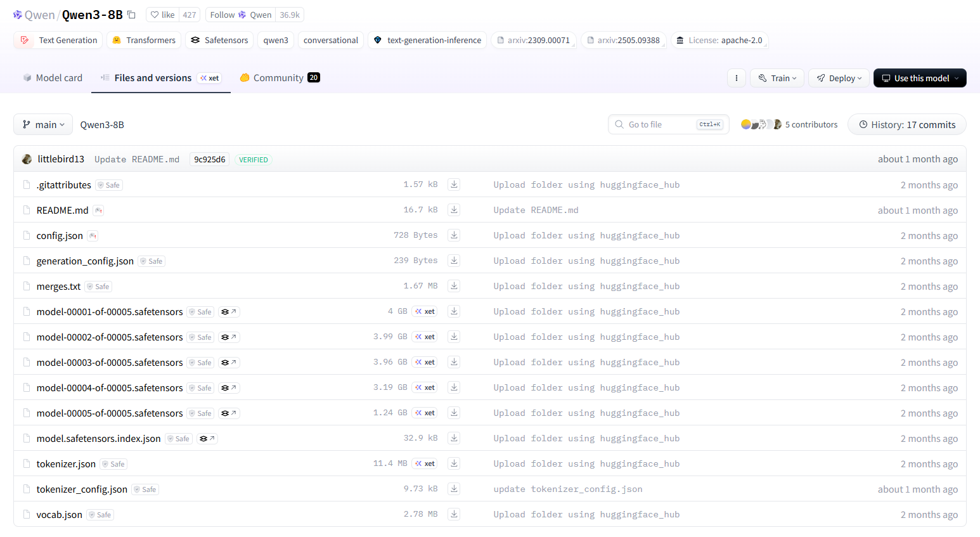The width and height of the screenshot is (980, 537).
Task: Download model-00004-of-00005.safetensors
Action: (x=454, y=387)
